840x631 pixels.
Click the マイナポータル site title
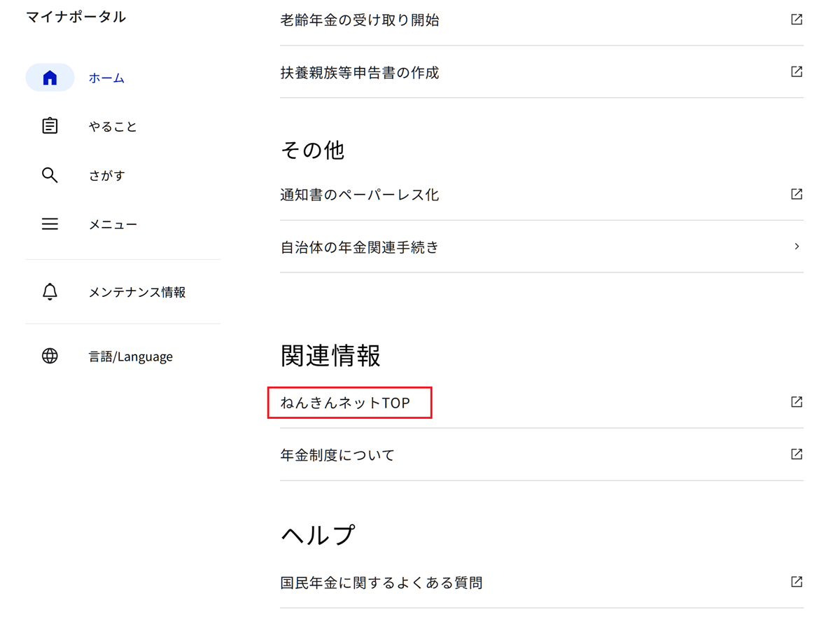pyautogui.click(x=76, y=17)
